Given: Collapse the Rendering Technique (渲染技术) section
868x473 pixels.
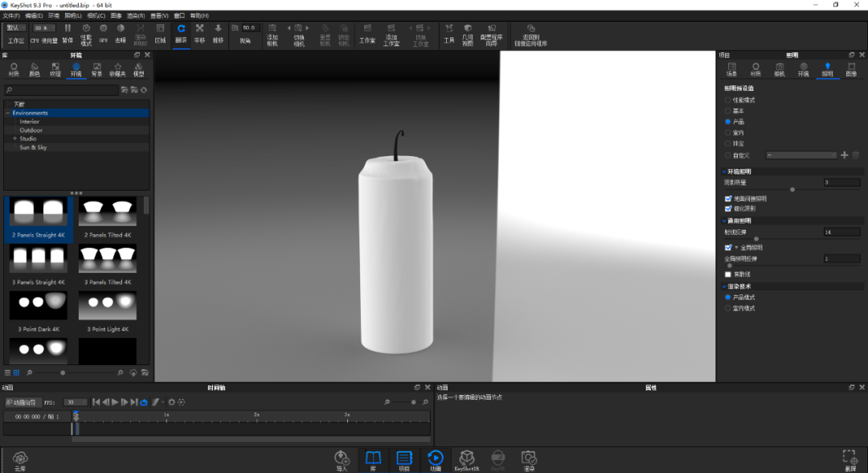Looking at the screenshot, I should [x=724, y=286].
